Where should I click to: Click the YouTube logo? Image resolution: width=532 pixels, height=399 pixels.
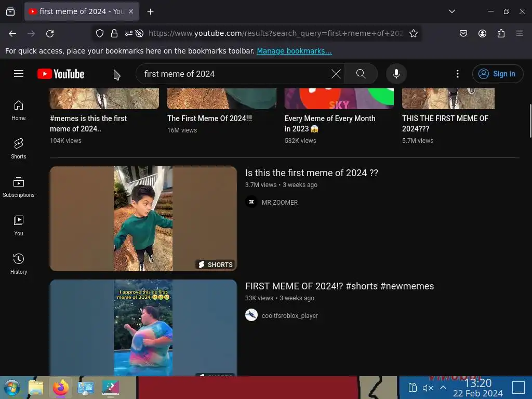(61, 74)
